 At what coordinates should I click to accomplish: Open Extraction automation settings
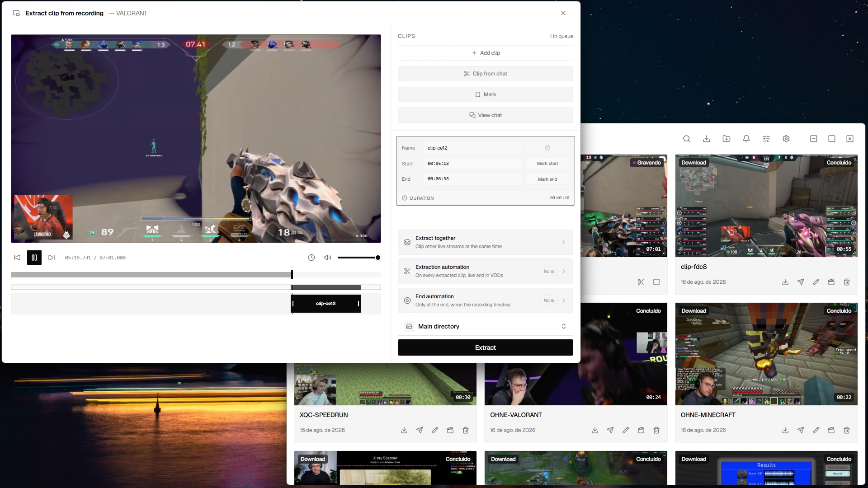pyautogui.click(x=486, y=271)
